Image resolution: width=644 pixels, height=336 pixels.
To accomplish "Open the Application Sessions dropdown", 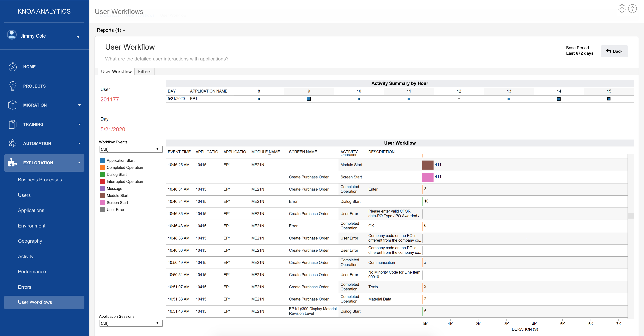I will coord(131,323).
